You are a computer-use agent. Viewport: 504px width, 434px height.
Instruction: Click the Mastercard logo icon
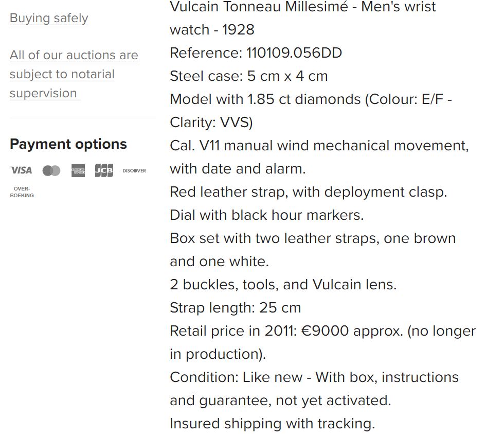coord(51,170)
